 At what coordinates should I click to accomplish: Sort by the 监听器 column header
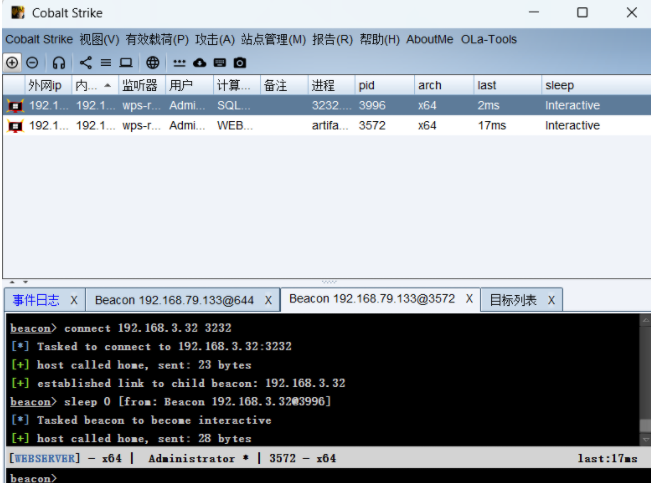pyautogui.click(x=142, y=85)
